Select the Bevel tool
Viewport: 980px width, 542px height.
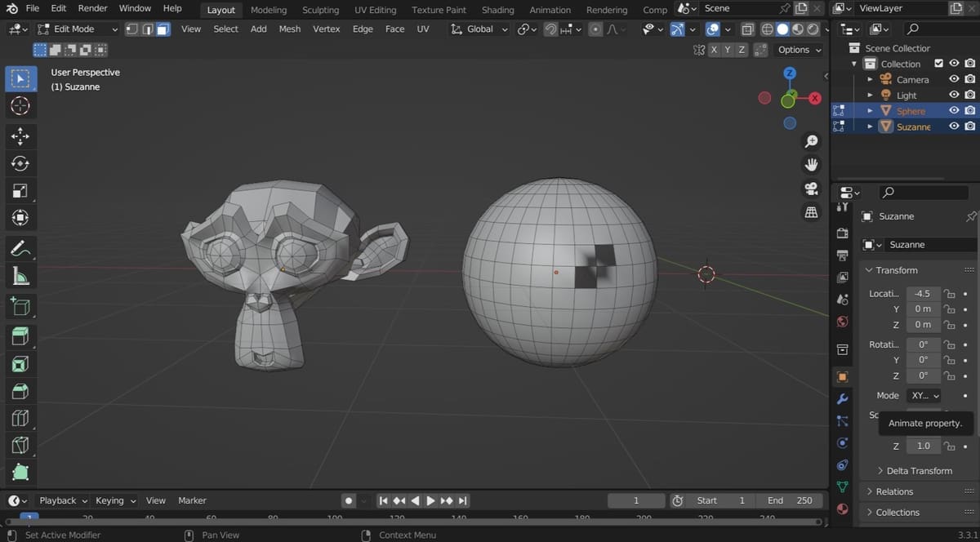tap(20, 391)
